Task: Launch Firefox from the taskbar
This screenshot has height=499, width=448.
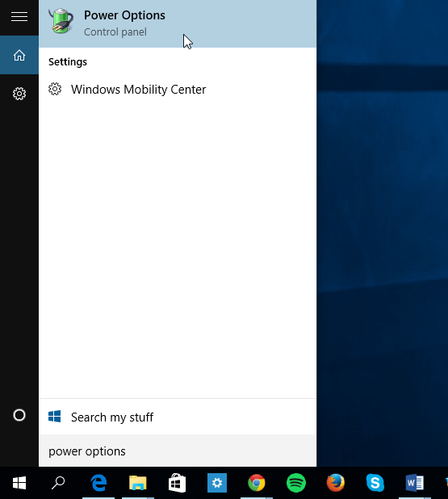Action: [x=336, y=483]
